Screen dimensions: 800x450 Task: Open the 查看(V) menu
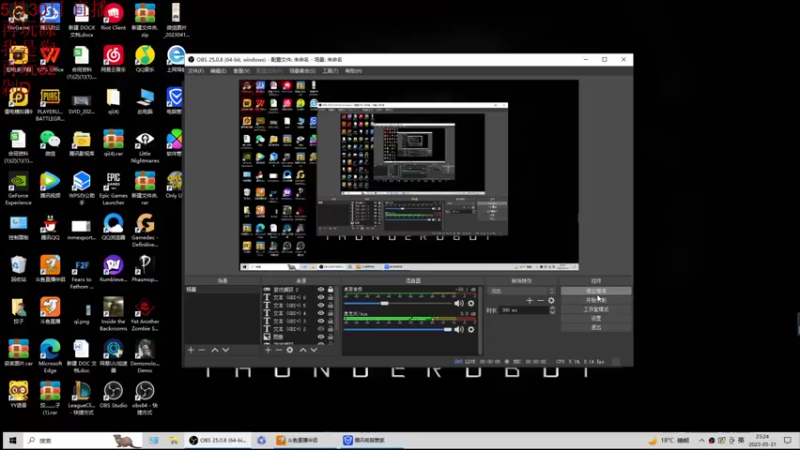pyautogui.click(x=241, y=71)
